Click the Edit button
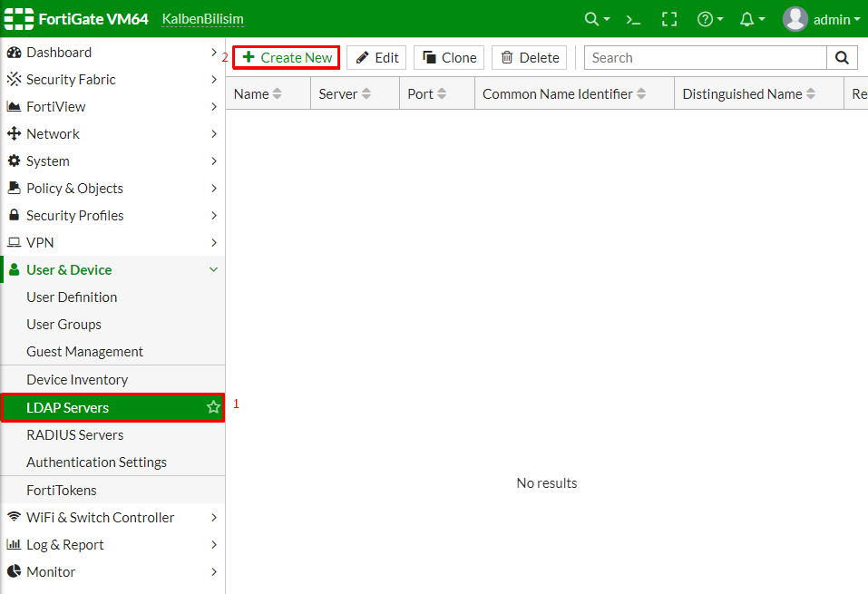Image resolution: width=868 pixels, height=594 pixels. coord(376,57)
